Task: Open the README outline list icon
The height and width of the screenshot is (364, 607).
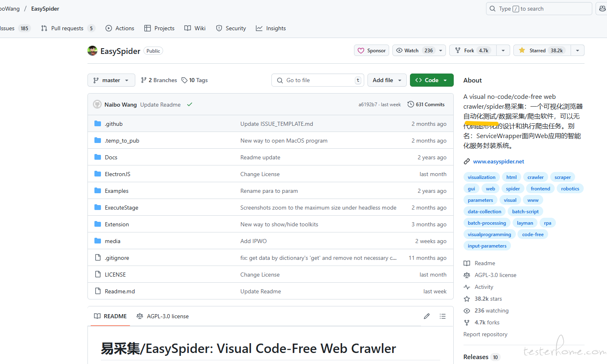Action: click(443, 316)
